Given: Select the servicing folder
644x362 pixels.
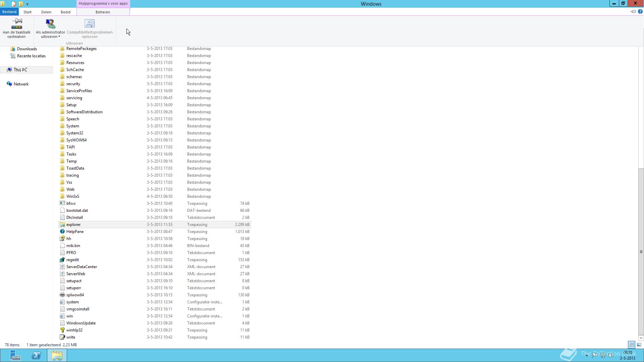Looking at the screenshot, I should (155, 98).
